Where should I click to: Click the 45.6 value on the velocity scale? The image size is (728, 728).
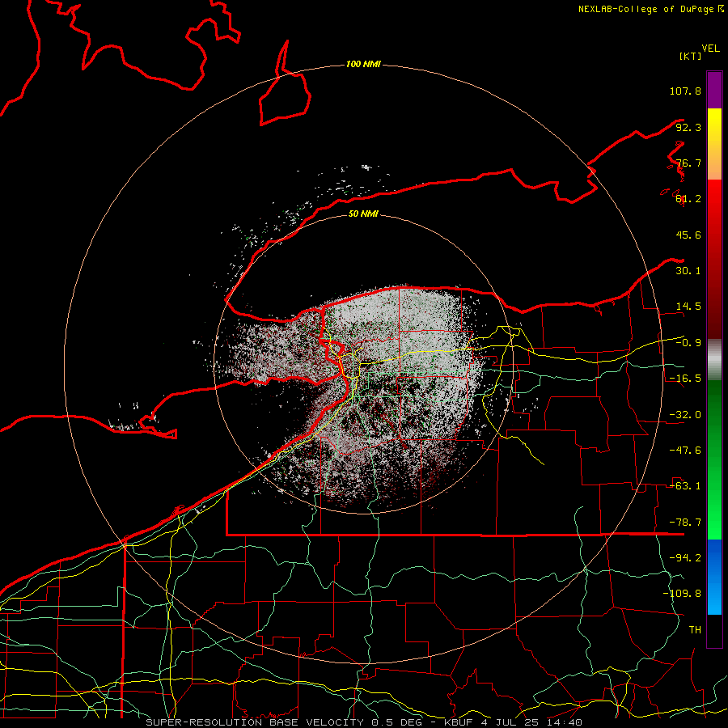(688, 235)
